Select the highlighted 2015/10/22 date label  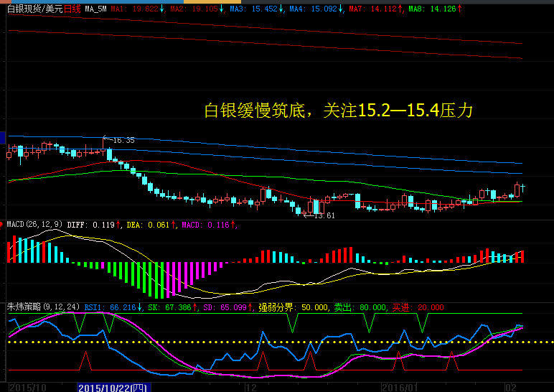coord(112,387)
